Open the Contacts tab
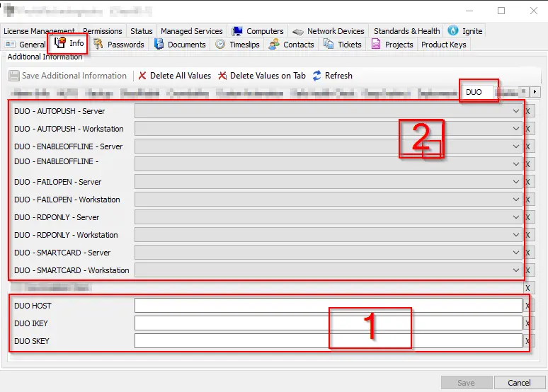 point(291,45)
